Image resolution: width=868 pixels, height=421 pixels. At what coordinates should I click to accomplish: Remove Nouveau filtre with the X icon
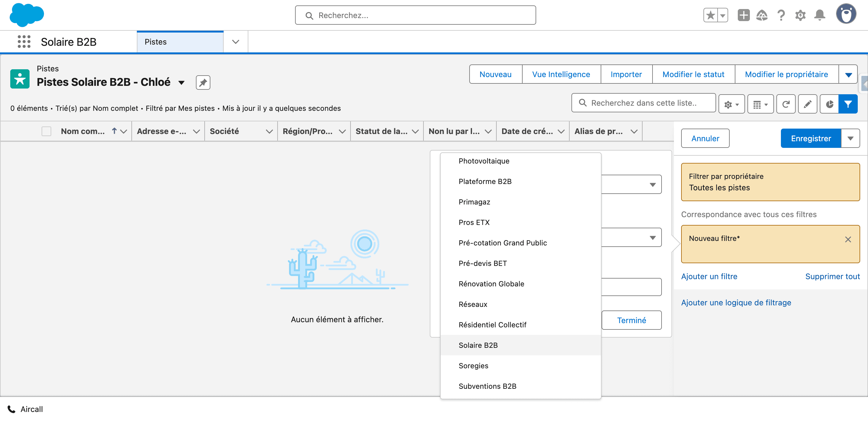coord(848,239)
